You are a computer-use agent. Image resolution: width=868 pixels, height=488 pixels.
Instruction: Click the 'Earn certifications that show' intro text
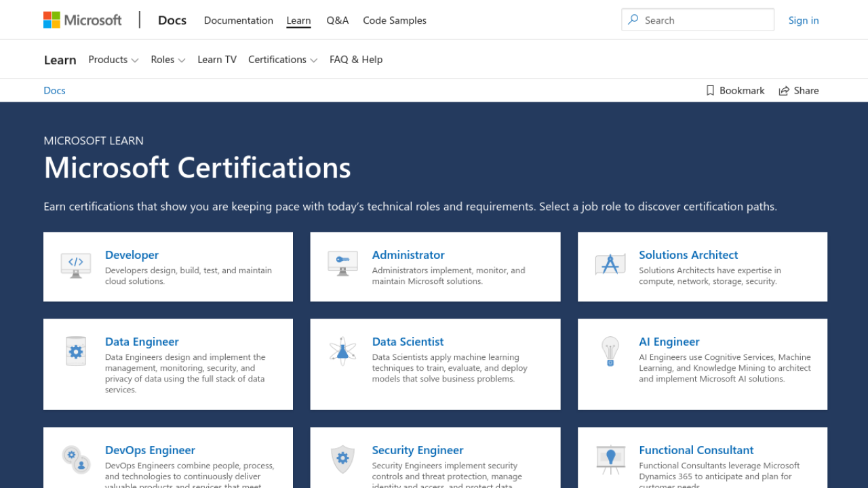(x=410, y=206)
